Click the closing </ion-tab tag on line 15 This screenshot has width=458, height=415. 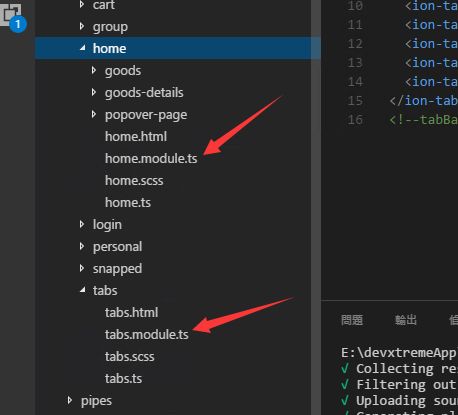coord(423,101)
